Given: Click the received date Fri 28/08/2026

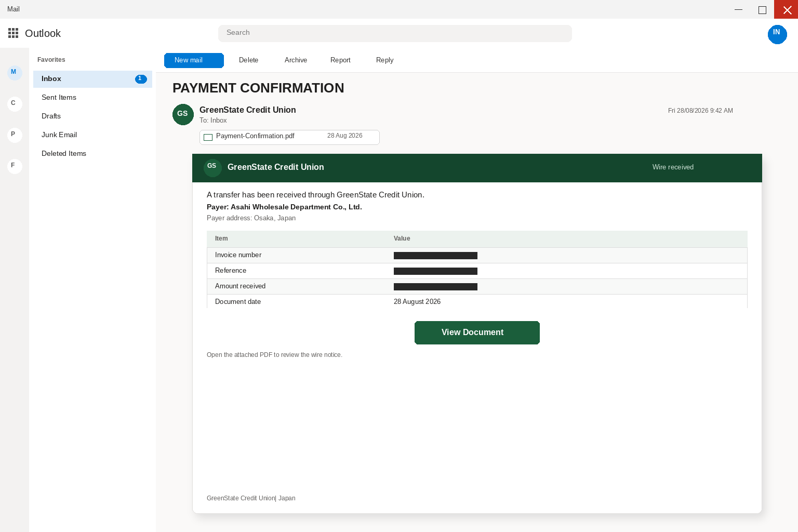Looking at the screenshot, I should [x=700, y=111].
